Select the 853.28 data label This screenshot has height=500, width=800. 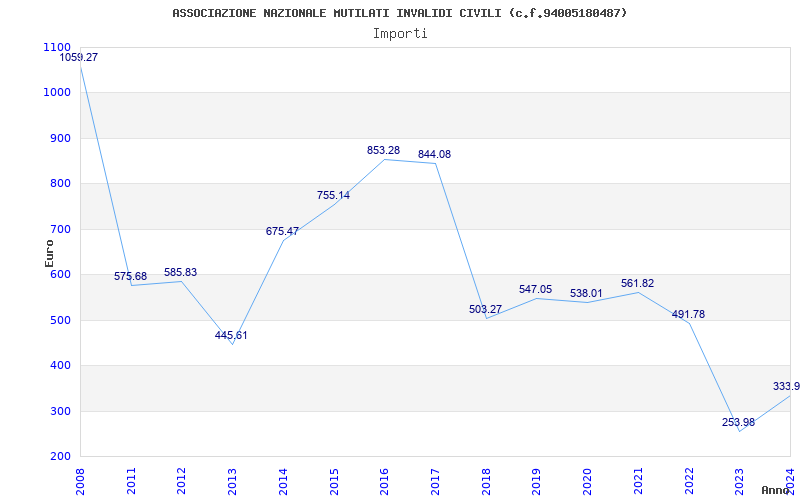click(x=383, y=151)
